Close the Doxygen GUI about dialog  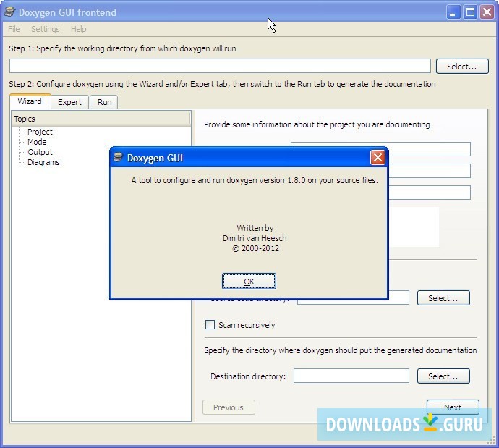pos(378,158)
